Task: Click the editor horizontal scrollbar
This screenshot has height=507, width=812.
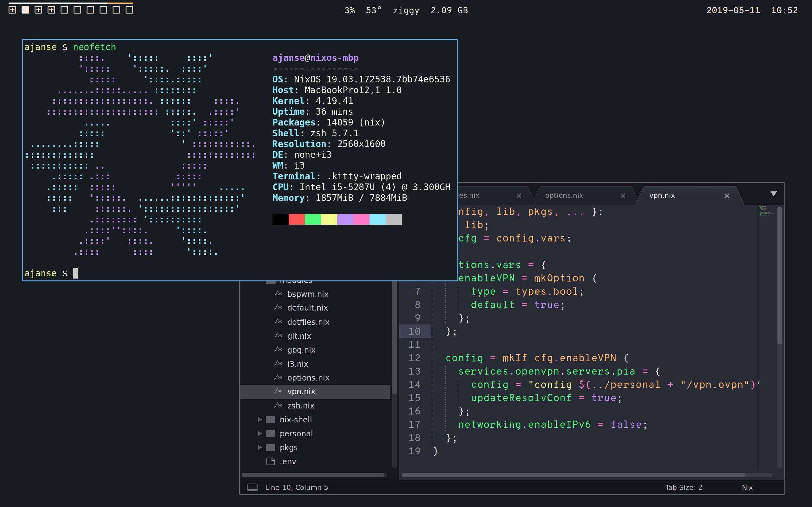Action: [573, 475]
